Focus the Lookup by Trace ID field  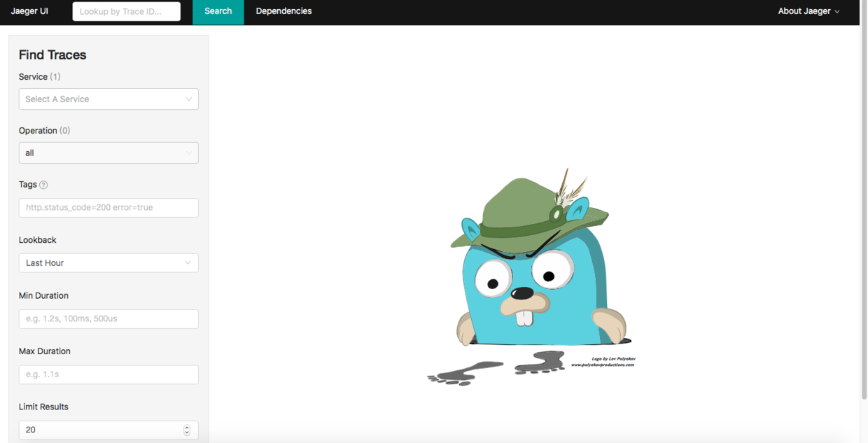pos(126,11)
